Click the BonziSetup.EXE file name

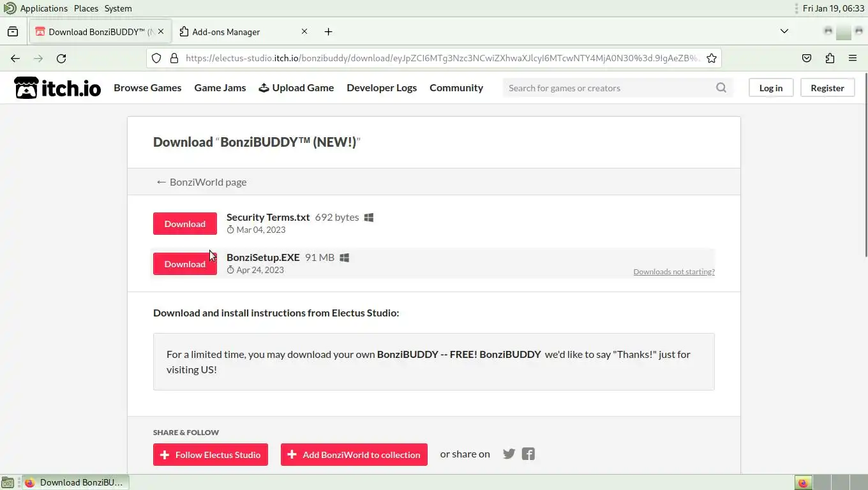(263, 258)
